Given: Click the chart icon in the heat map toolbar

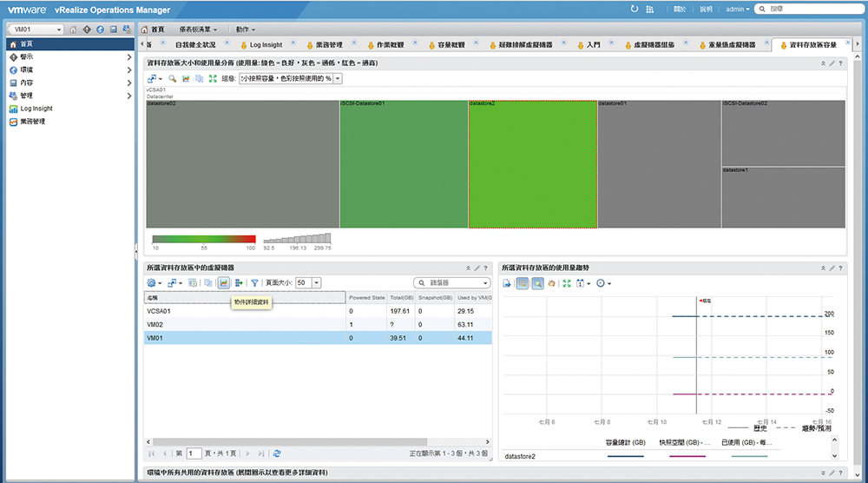Looking at the screenshot, I should click(186, 79).
